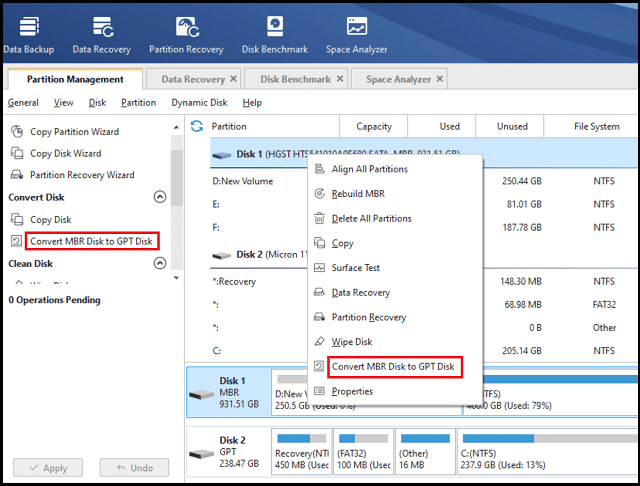Select Wipe Disk in context menu

click(395, 342)
